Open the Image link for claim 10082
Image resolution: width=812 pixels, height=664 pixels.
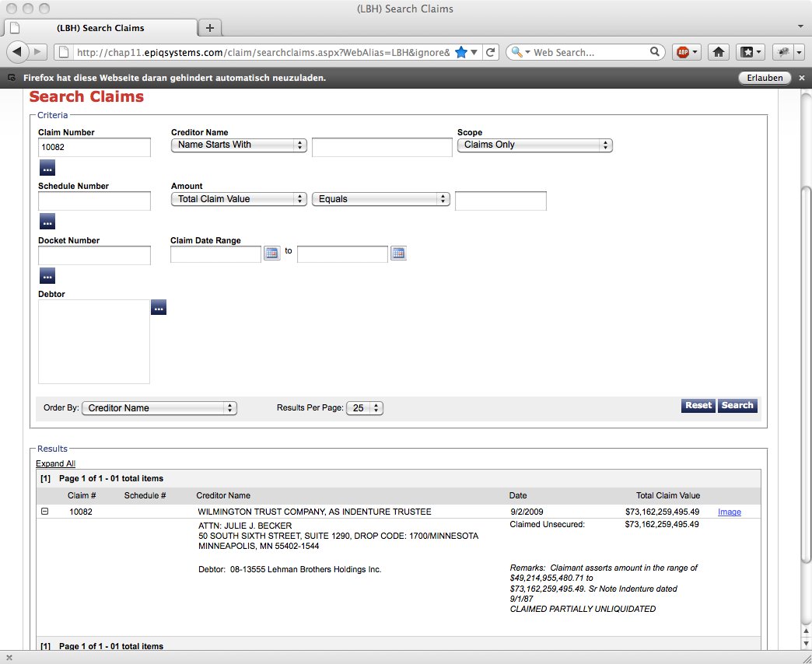click(x=729, y=512)
